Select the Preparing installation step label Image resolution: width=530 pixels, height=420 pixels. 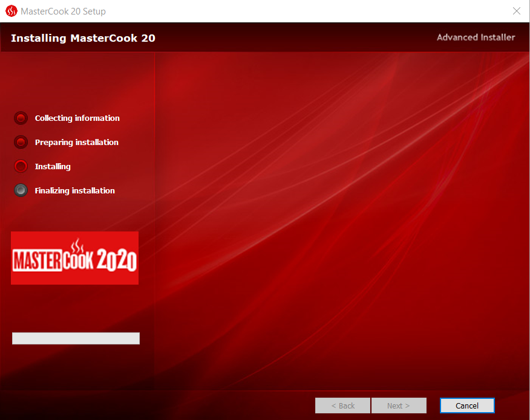77,143
